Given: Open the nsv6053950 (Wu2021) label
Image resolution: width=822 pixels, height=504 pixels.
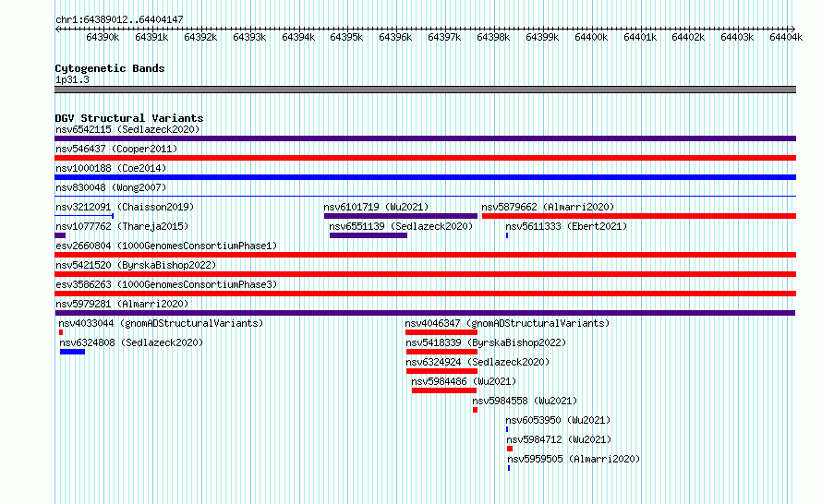Looking at the screenshot, I should pos(558,420).
